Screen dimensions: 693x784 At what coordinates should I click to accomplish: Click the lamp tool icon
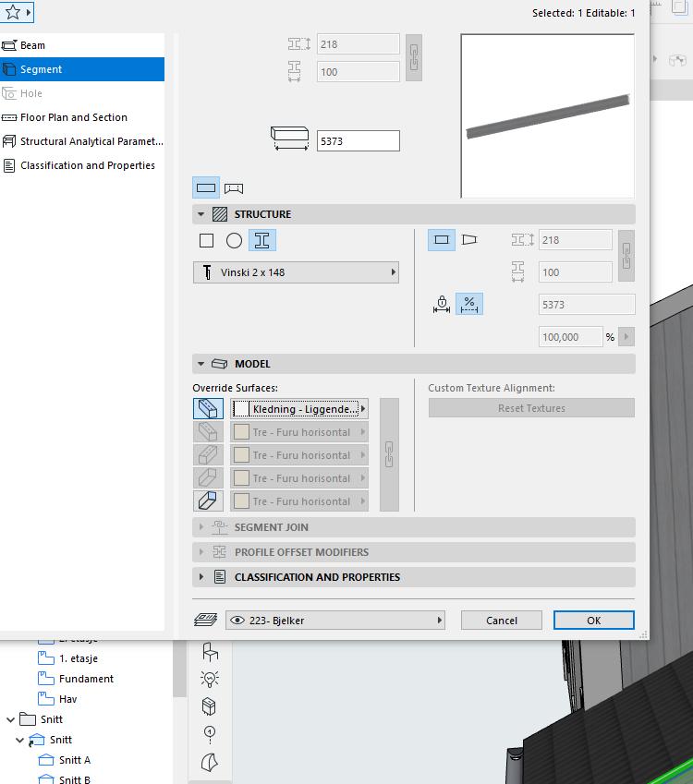(x=210, y=680)
